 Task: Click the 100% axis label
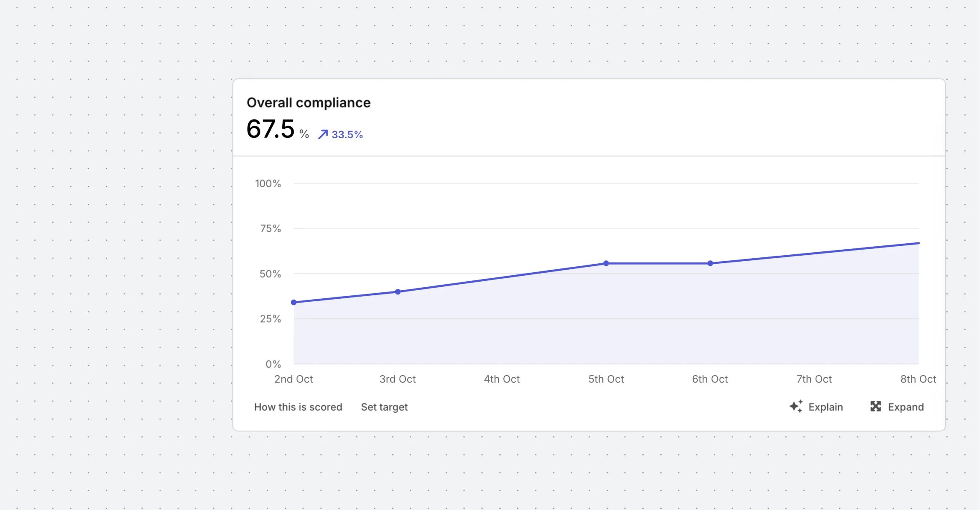click(x=268, y=184)
